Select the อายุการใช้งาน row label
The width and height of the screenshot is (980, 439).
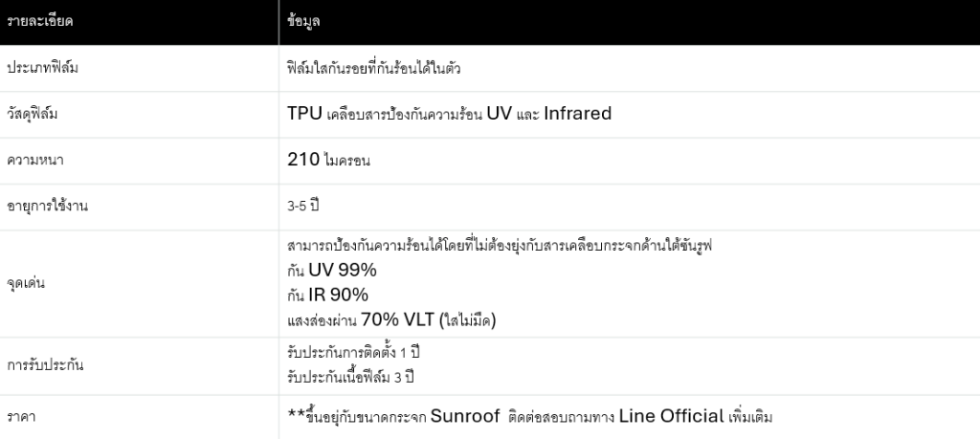pyautogui.click(x=47, y=207)
